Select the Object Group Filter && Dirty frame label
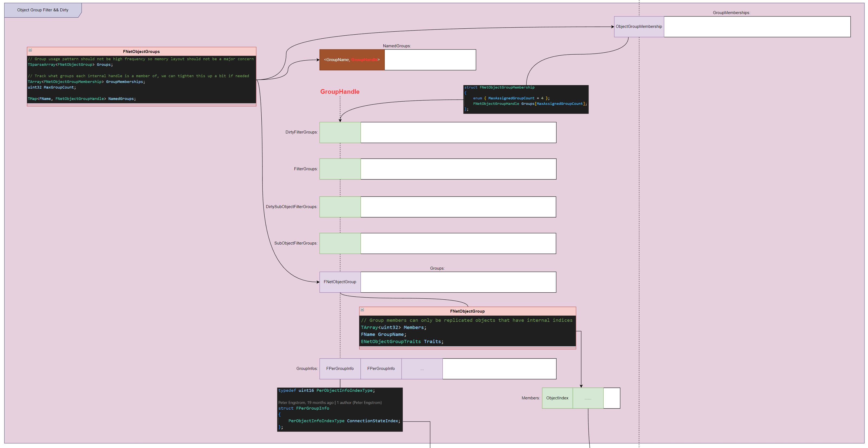Viewport: 868px width, 448px height. [43, 10]
